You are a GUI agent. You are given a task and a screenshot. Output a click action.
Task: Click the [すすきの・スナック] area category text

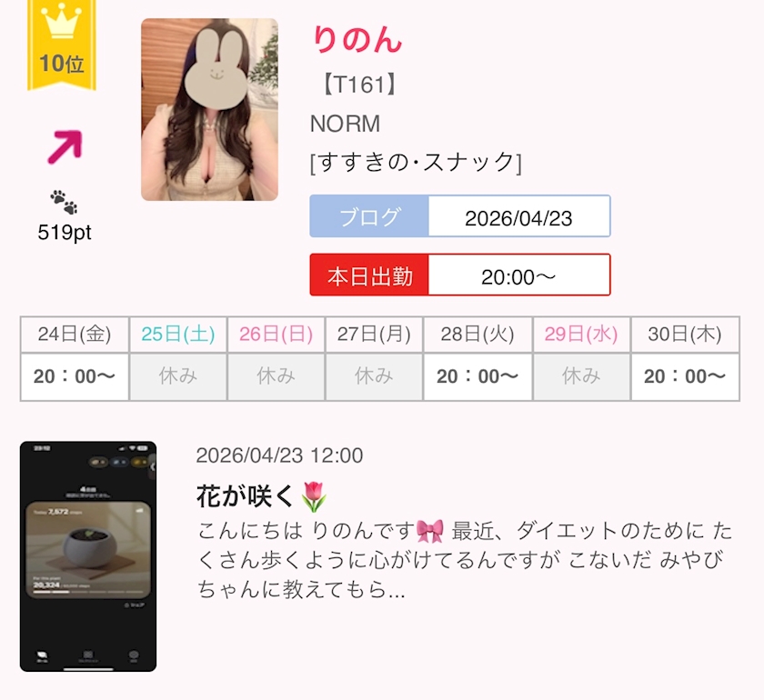[417, 162]
